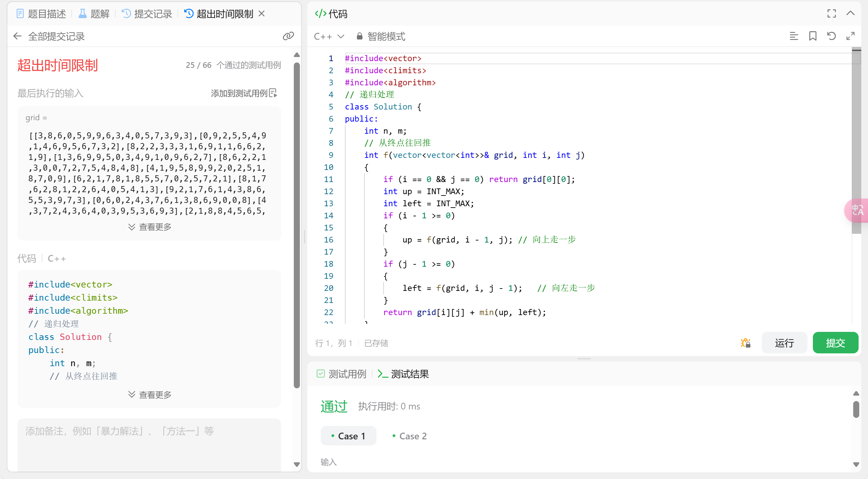868x479 pixels.
Task: Click the 运行 button
Action: (784, 343)
